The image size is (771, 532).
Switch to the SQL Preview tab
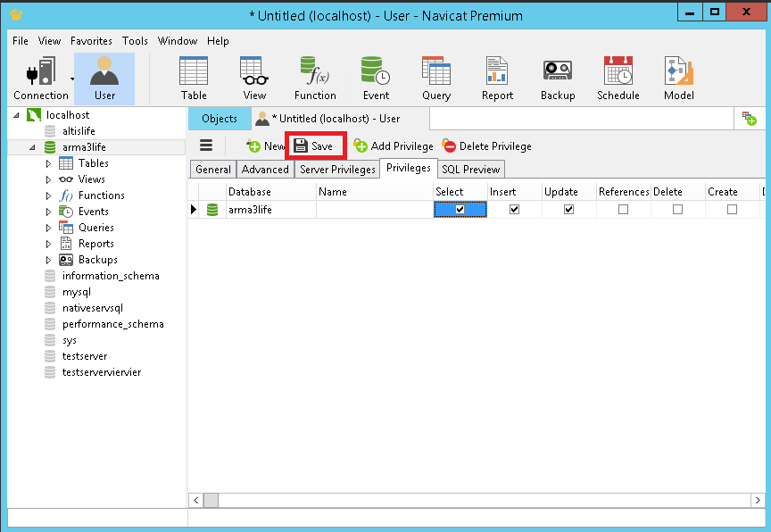click(470, 169)
